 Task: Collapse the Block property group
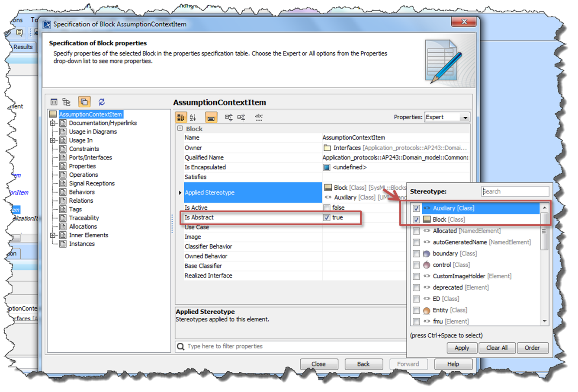click(x=180, y=129)
